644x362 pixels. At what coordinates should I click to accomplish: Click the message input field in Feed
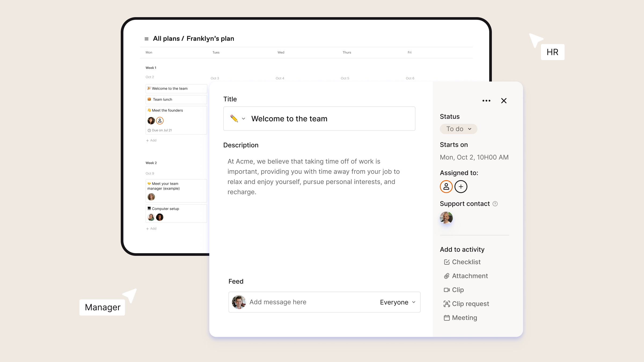[310, 301]
